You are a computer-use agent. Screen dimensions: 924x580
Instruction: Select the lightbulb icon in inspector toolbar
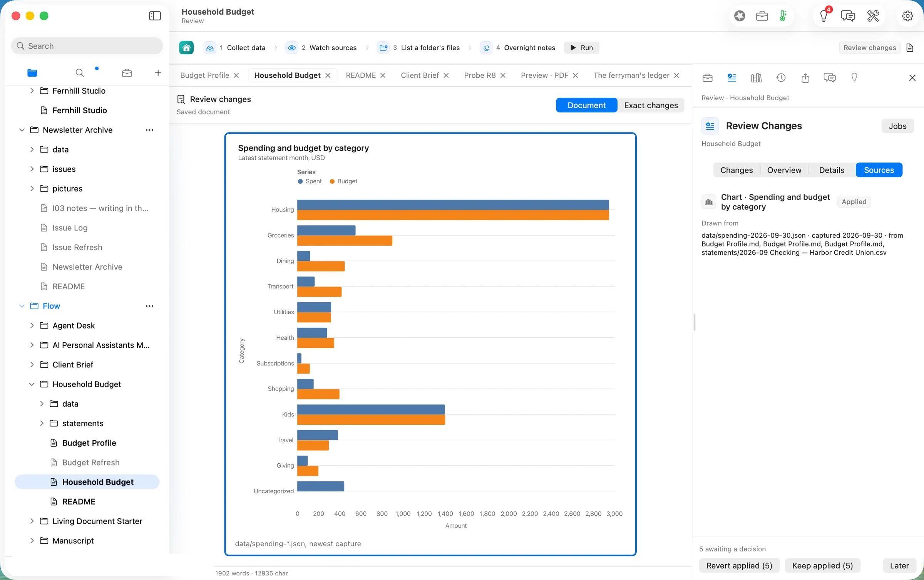854,78
